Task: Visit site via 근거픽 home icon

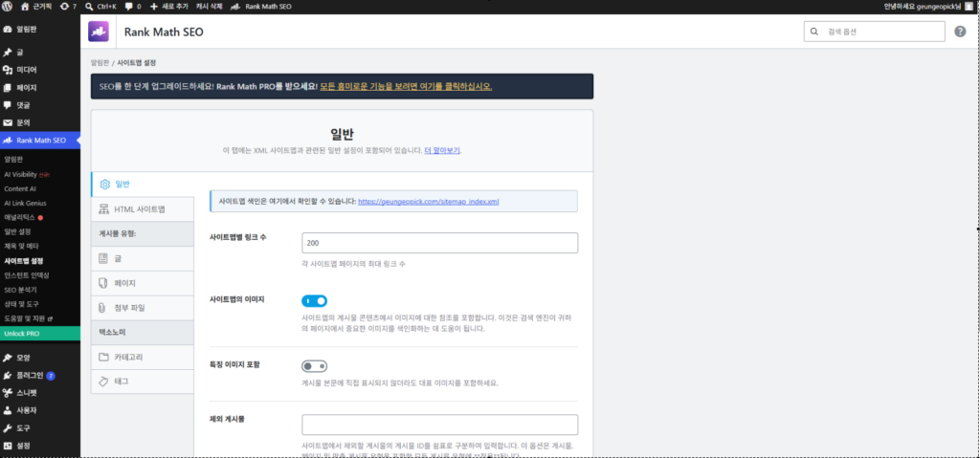Action: pyautogui.click(x=35, y=7)
